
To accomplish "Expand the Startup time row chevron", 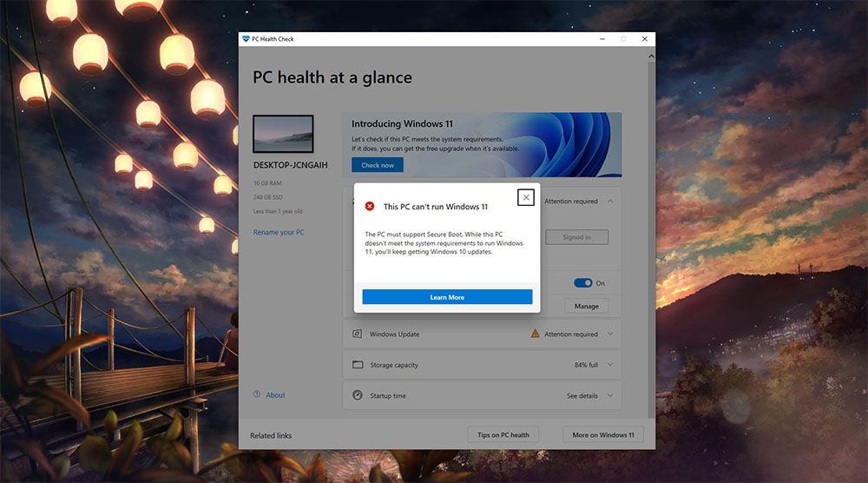I will point(610,395).
